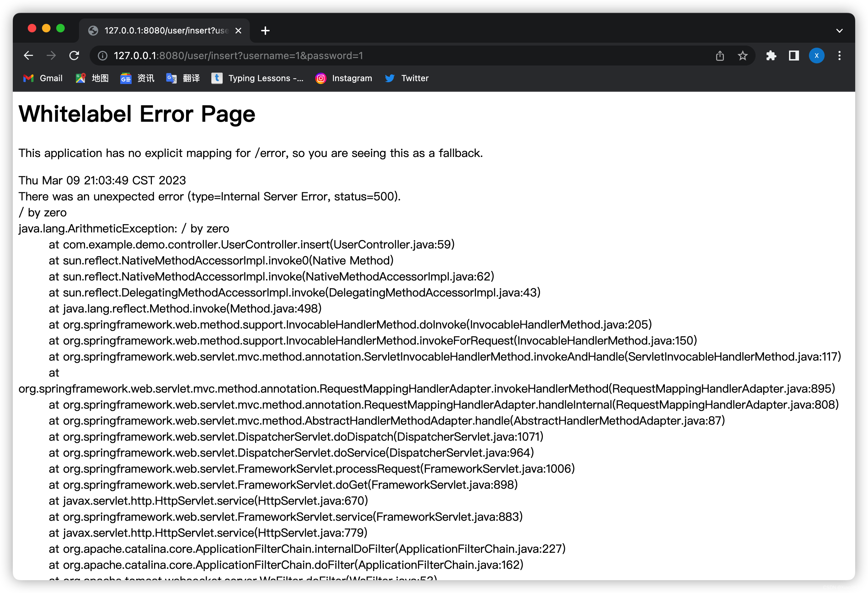The width and height of the screenshot is (868, 593).
Task: Open the site information icon
Action: [102, 56]
